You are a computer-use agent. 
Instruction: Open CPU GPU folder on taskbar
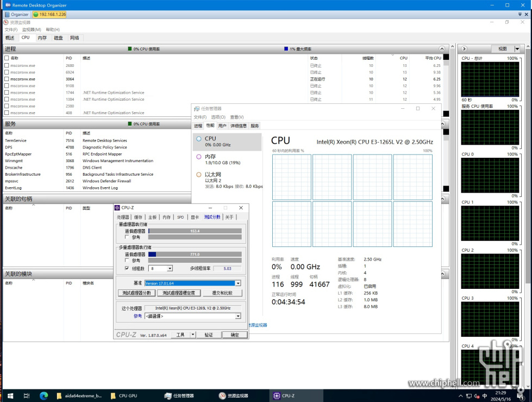[124, 396]
